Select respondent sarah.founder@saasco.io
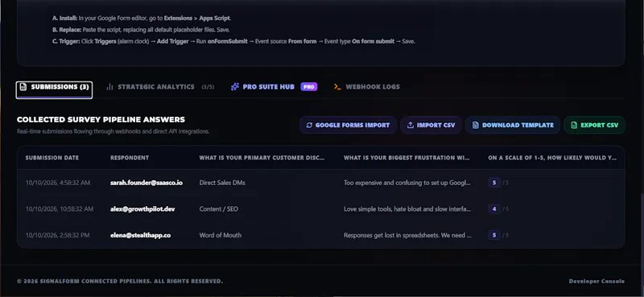Viewport: 644px width, 297px height. pyautogui.click(x=147, y=183)
